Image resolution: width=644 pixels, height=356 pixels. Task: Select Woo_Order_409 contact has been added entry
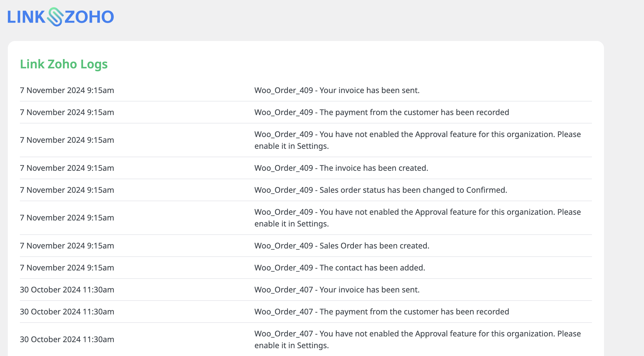tap(339, 268)
